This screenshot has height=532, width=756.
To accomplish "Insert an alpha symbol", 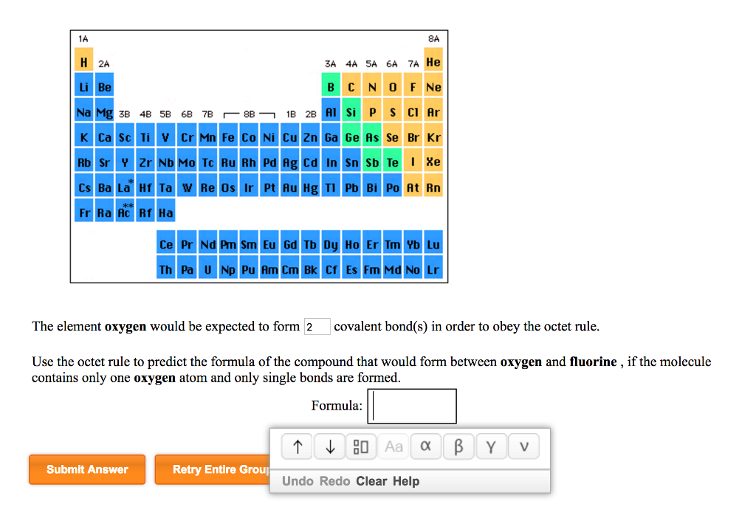I will pos(426,446).
